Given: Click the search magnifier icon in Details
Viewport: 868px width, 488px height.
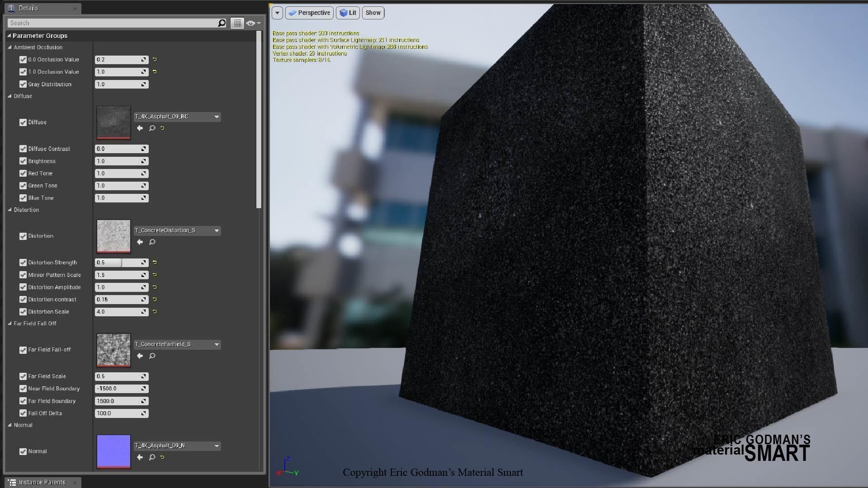Looking at the screenshot, I should [222, 23].
